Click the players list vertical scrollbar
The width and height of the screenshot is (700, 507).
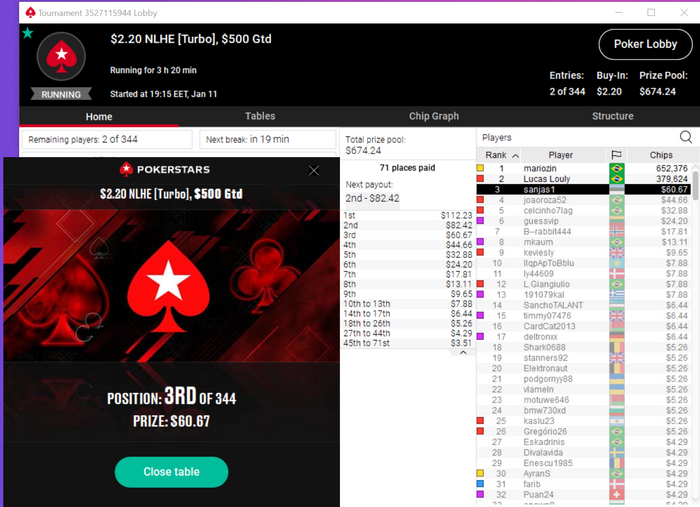(x=696, y=185)
